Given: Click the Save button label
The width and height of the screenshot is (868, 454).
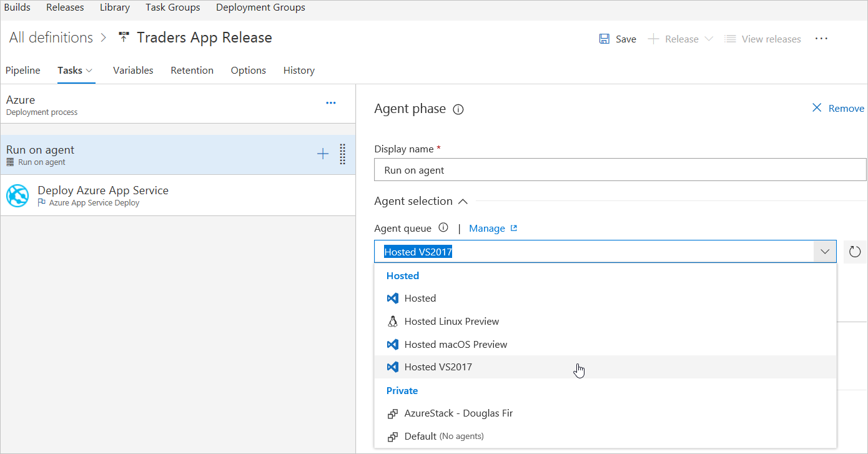Looking at the screenshot, I should coord(626,39).
